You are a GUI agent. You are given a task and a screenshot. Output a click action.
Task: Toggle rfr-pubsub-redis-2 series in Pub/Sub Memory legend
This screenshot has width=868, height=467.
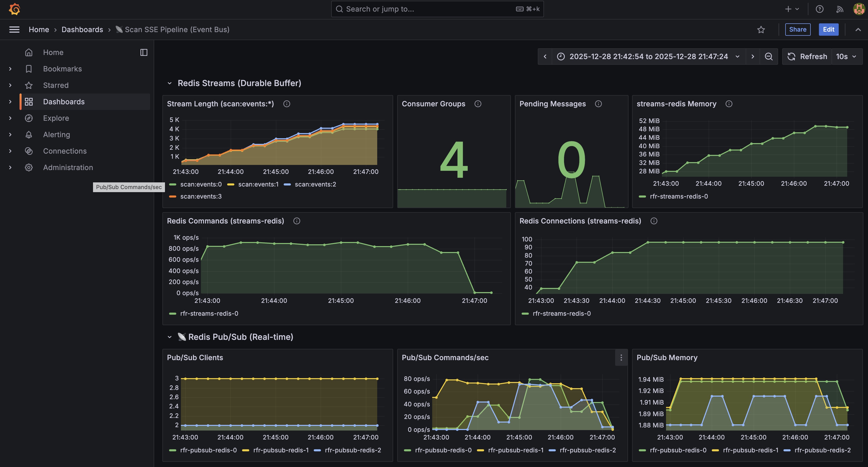coord(822,450)
